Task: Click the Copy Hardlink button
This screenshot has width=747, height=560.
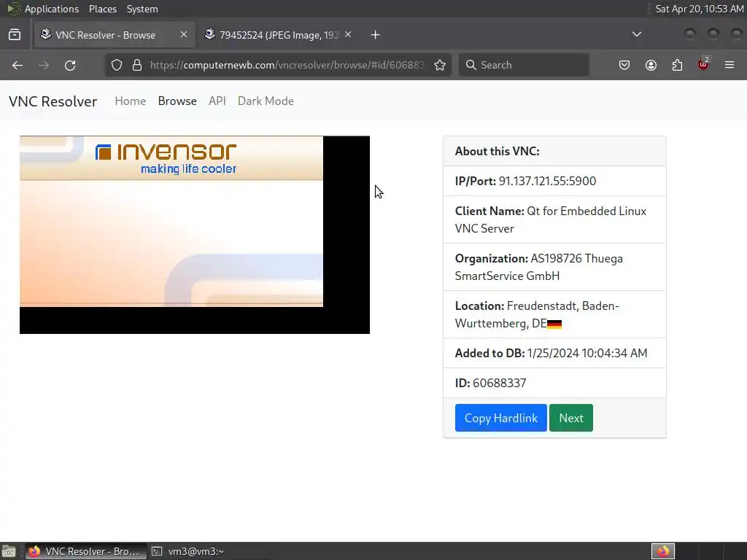Action: 500,418
